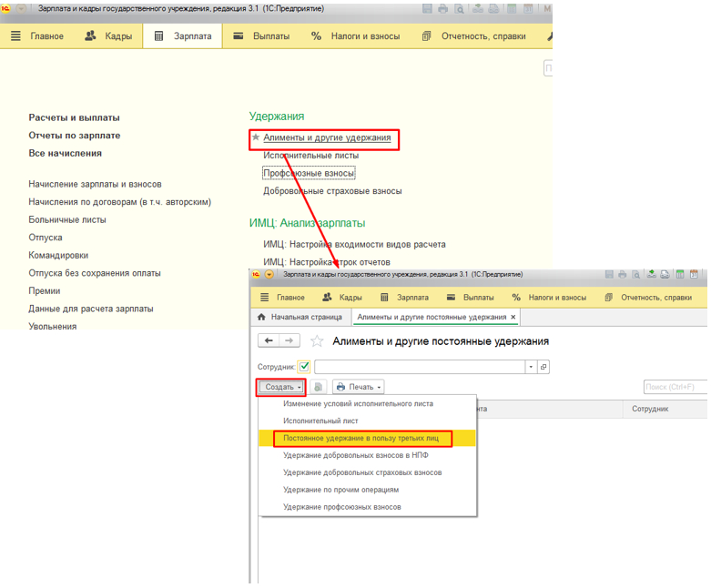Click the back arrow navigation button
Image resolution: width=711 pixels, height=588 pixels.
[268, 340]
